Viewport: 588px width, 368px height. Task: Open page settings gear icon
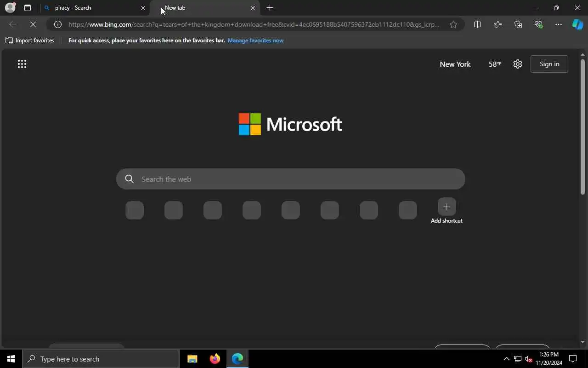[x=518, y=64]
